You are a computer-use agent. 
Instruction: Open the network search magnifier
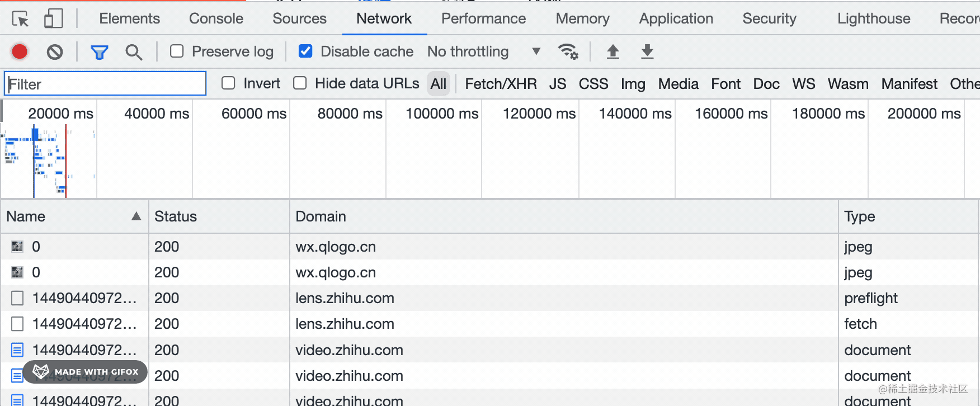pos(134,52)
